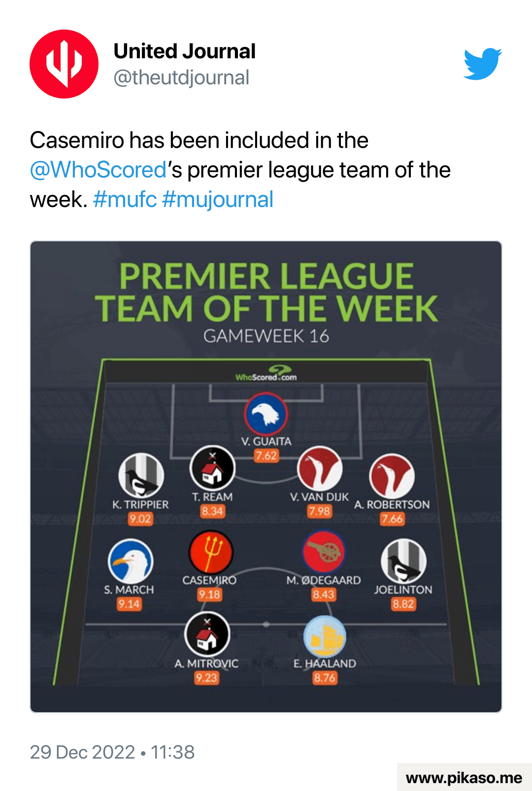Viewport: 532px width, 791px height.
Task: Click the Twitter bird logo
Action: (x=482, y=64)
